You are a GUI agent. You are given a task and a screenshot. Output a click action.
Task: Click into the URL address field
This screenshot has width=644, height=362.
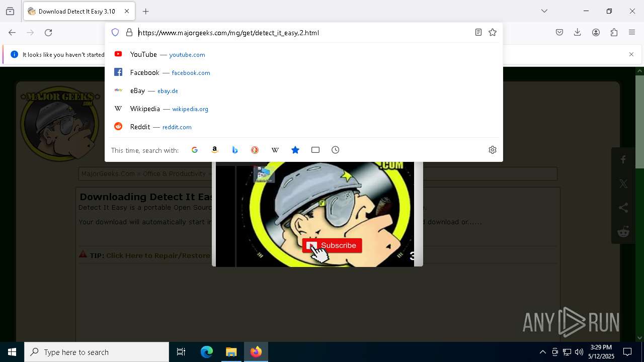click(x=303, y=33)
